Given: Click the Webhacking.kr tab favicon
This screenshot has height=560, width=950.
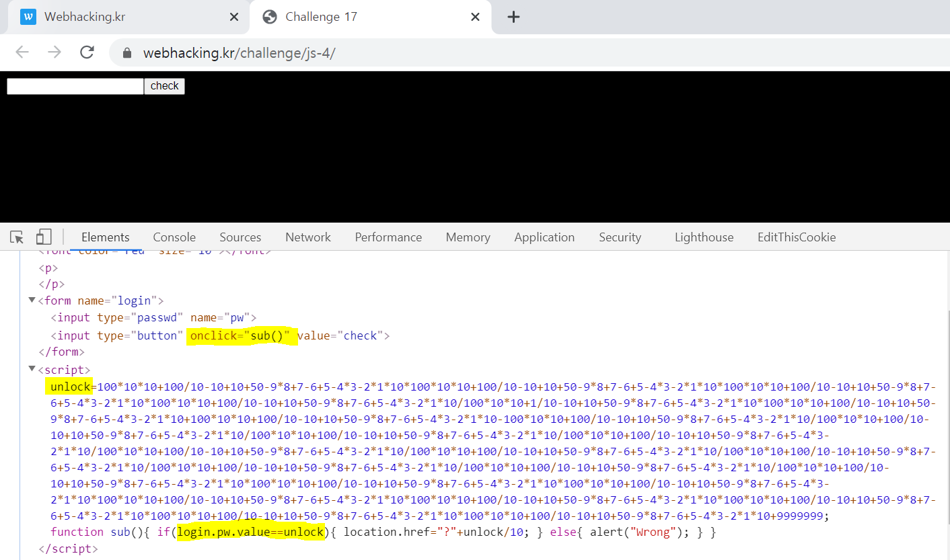Looking at the screenshot, I should coord(28,17).
